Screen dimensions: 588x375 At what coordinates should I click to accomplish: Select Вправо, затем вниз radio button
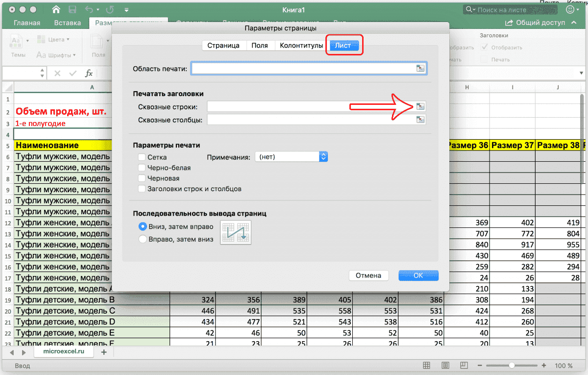[x=143, y=239]
